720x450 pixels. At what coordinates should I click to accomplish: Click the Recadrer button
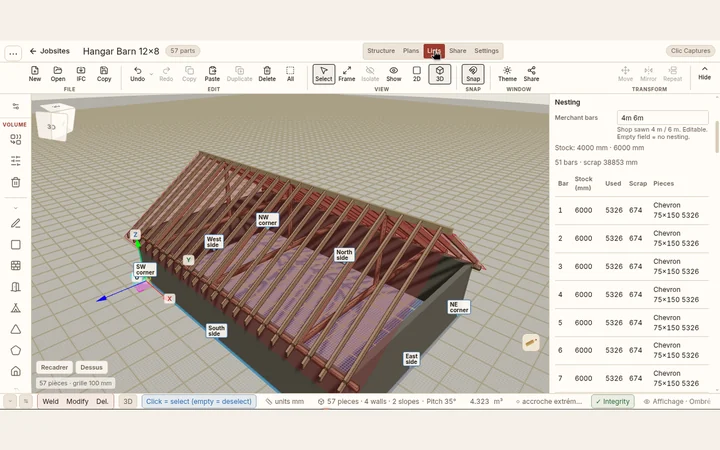[x=54, y=367]
